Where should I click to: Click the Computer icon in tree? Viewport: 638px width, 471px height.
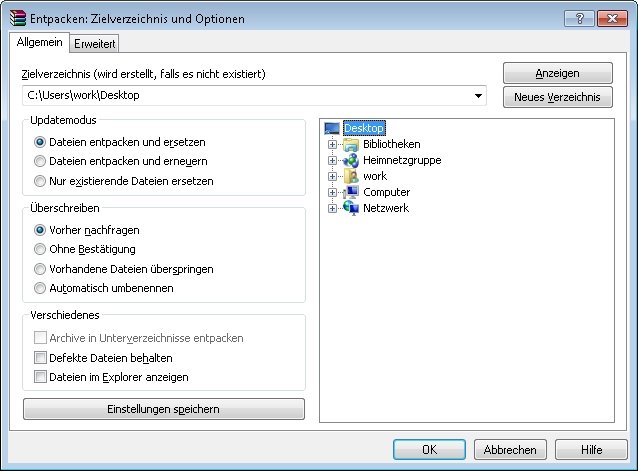[x=350, y=192]
